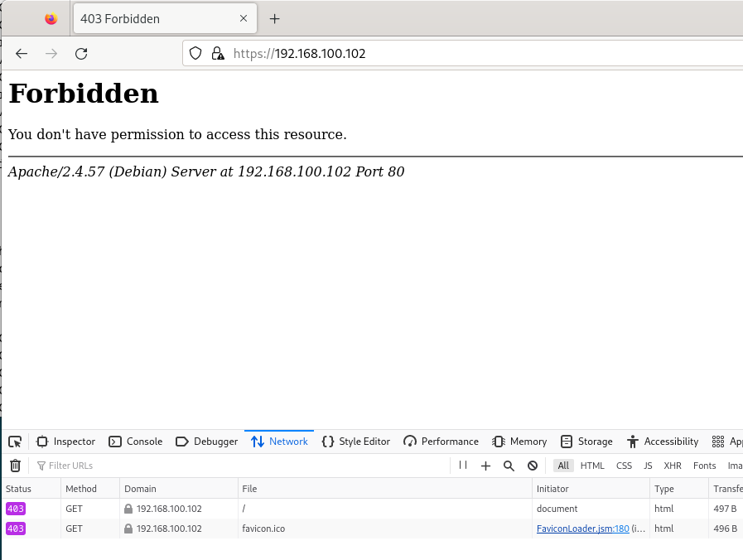Open network search magnifier

click(509, 466)
